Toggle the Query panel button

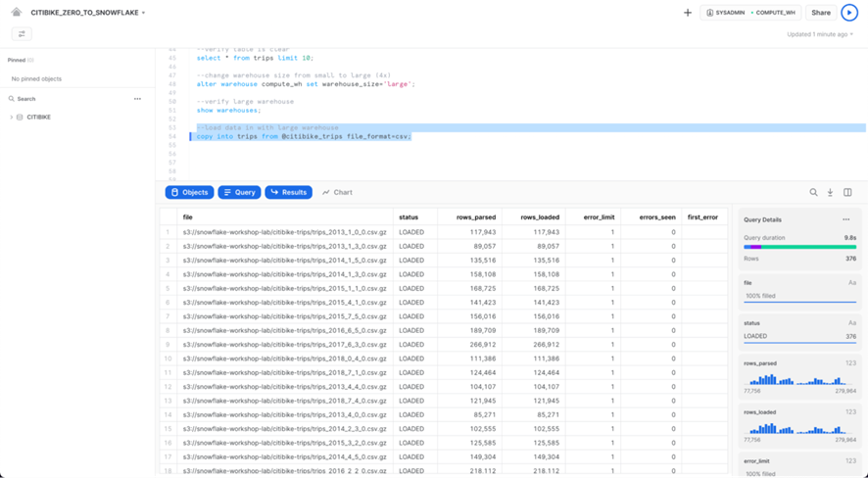point(239,193)
